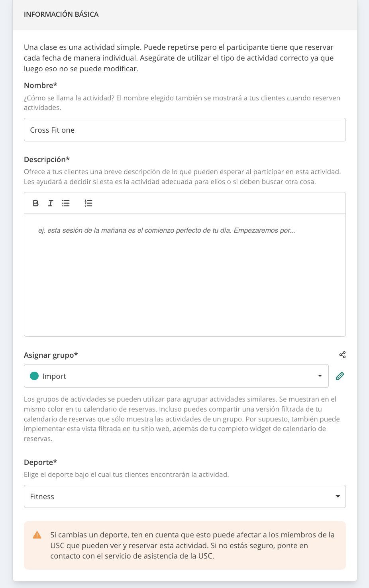The width and height of the screenshot is (369, 588).
Task: Click the Deporte* field label
Action: tap(41, 462)
